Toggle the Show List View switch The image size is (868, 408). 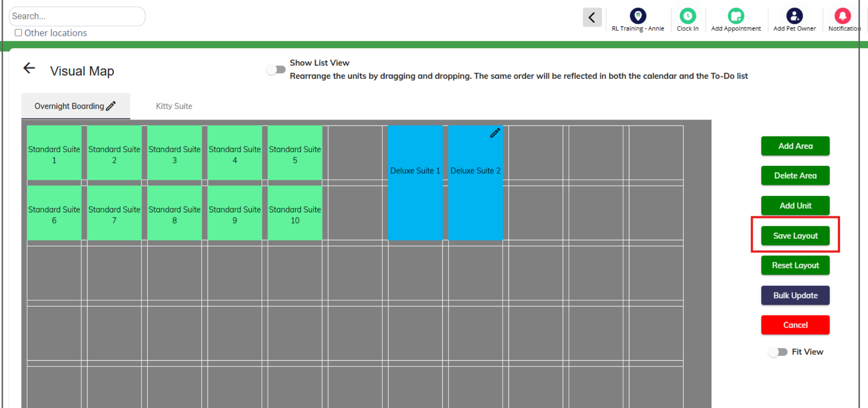[x=276, y=69]
